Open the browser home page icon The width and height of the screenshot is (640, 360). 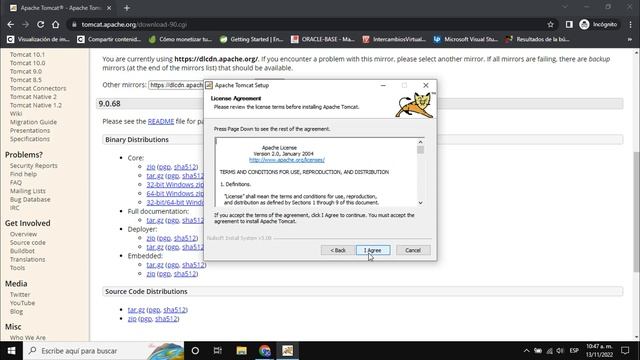(x=56, y=24)
